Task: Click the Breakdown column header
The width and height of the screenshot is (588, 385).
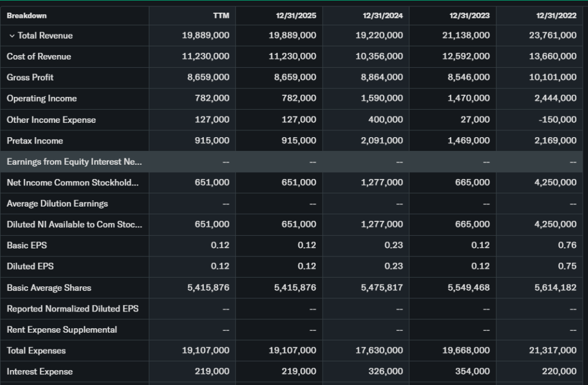Action: 26,15
